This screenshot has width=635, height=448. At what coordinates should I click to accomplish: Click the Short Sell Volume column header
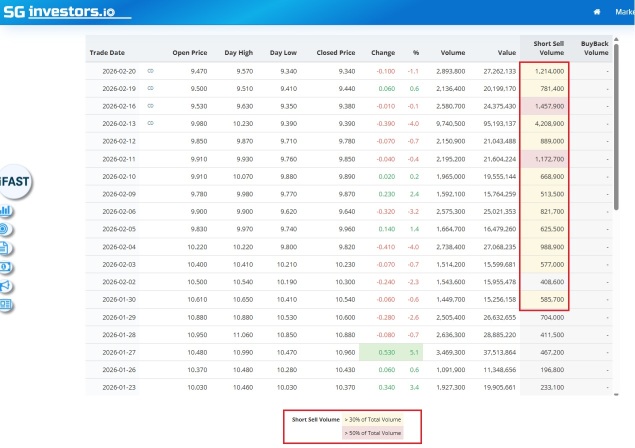coord(548,48)
